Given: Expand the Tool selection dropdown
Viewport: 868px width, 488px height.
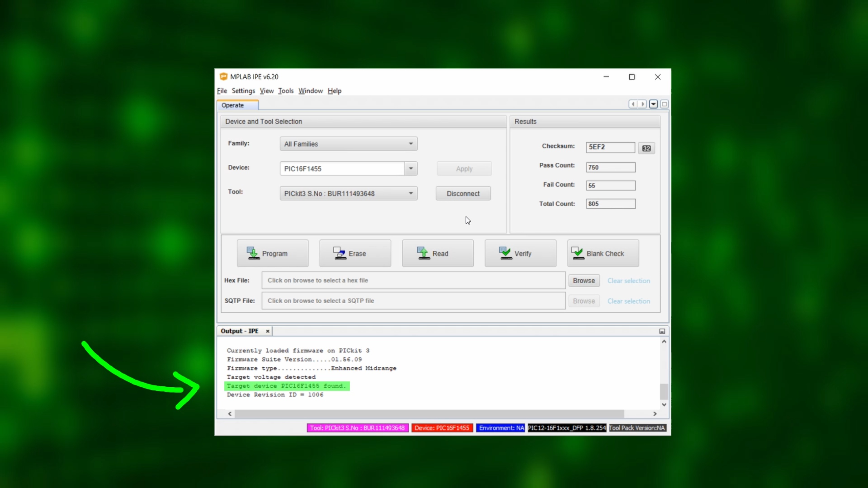Looking at the screenshot, I should point(411,193).
